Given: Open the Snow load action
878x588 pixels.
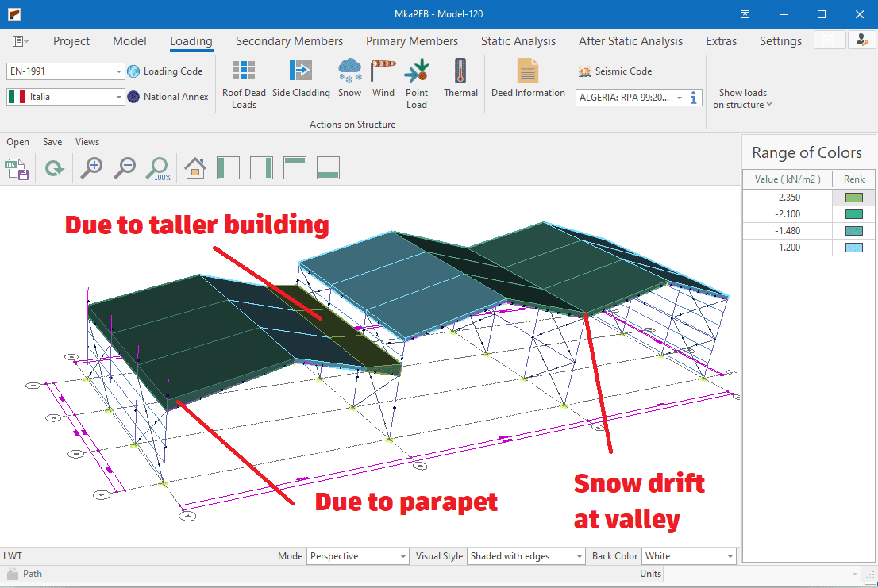Looking at the screenshot, I should pos(349,78).
